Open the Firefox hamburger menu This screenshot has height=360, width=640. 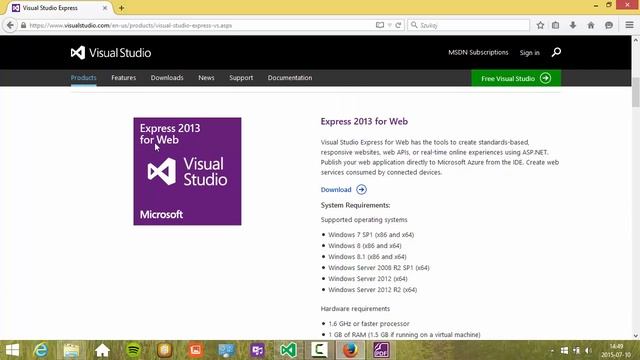click(x=629, y=25)
